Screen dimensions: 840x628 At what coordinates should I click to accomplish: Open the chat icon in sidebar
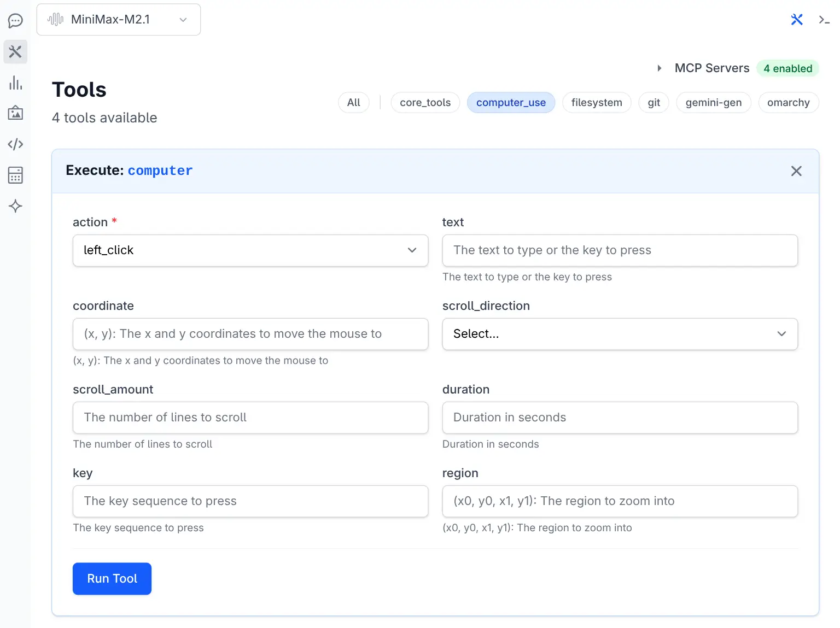point(15,21)
